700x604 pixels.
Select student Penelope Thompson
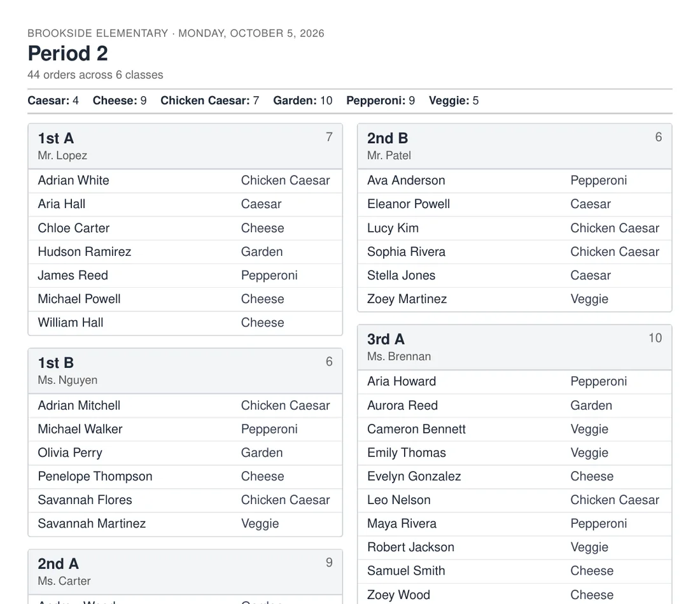point(95,476)
